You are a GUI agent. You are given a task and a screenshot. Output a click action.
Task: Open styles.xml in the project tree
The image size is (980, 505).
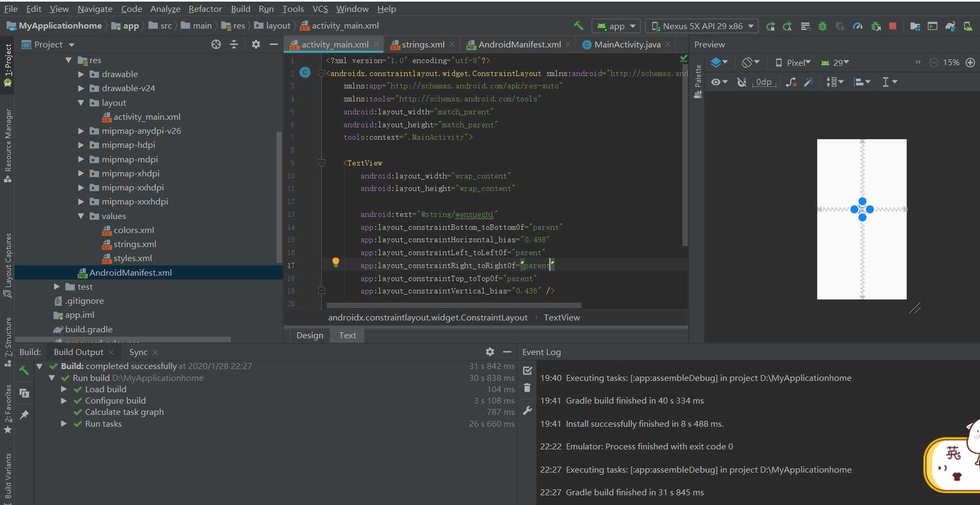tap(133, 258)
